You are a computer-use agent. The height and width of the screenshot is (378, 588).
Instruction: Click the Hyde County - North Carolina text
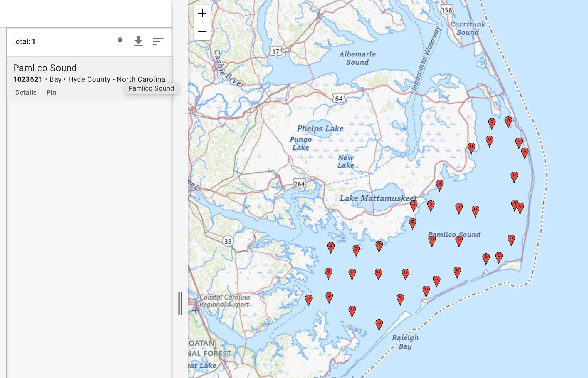117,79
